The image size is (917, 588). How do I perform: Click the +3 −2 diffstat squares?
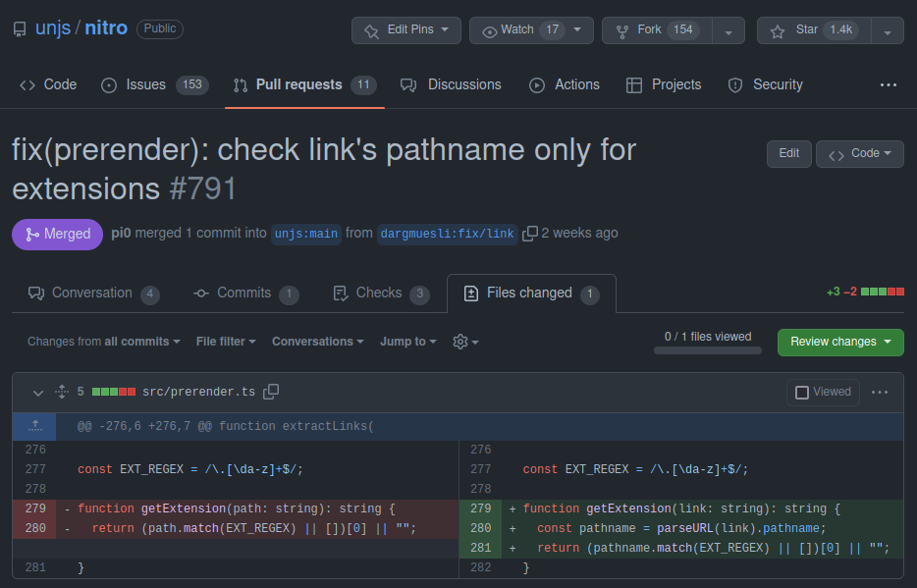[882, 292]
